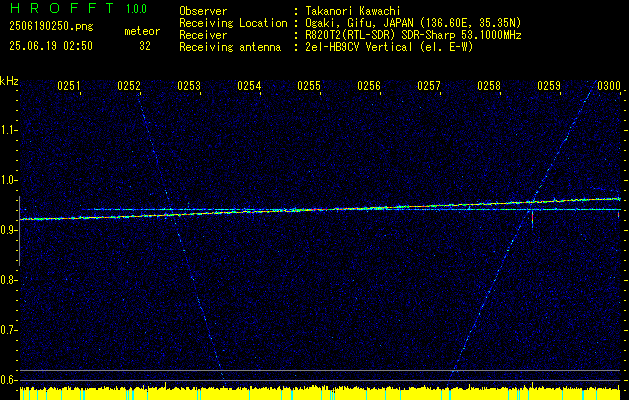Image resolution: width=629 pixels, height=400 pixels.
Task: Click the 0.8 kHz axis label
Action: tap(8, 280)
